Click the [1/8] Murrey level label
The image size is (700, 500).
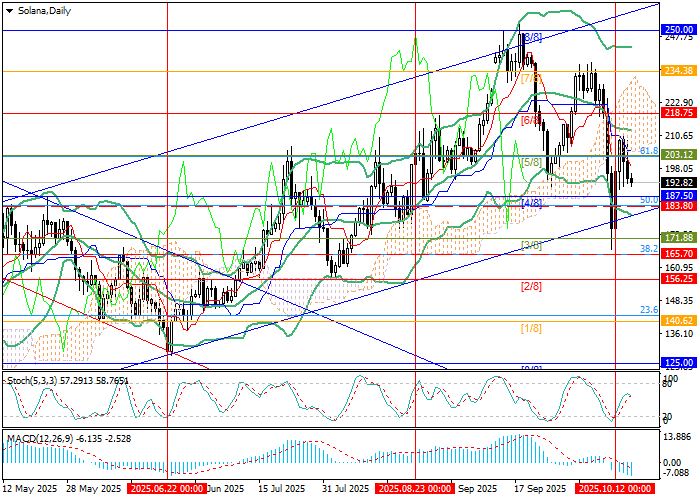(531, 329)
